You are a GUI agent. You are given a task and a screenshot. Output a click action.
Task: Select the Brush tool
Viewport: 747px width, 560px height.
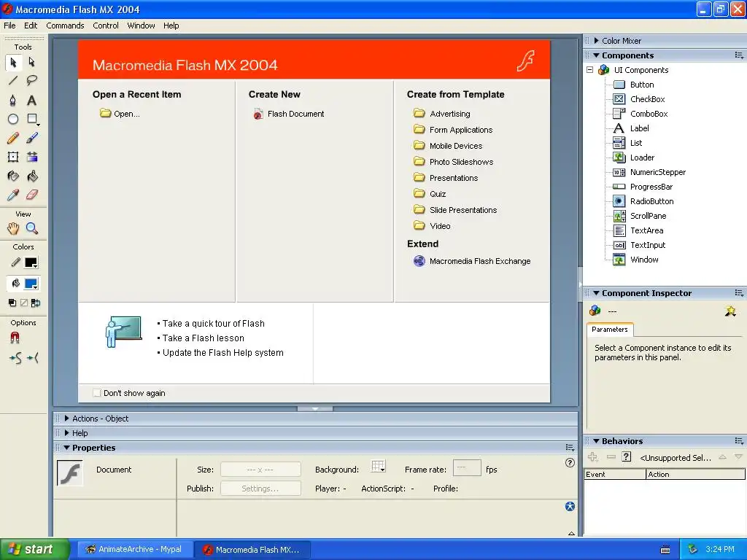(32, 138)
